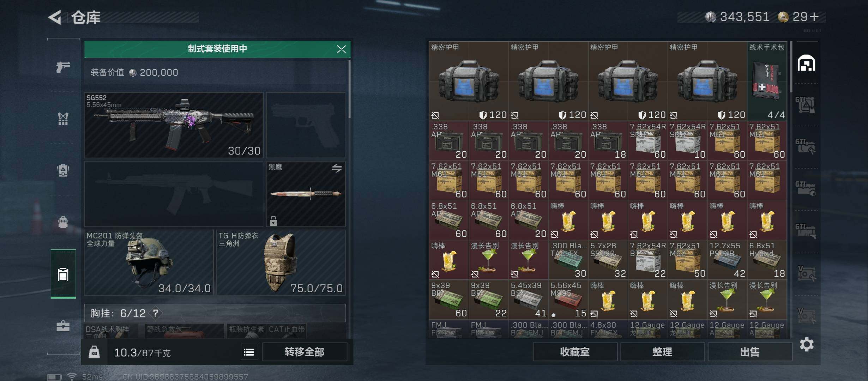Swap the 黑鹰 knife using arrows

[337, 168]
